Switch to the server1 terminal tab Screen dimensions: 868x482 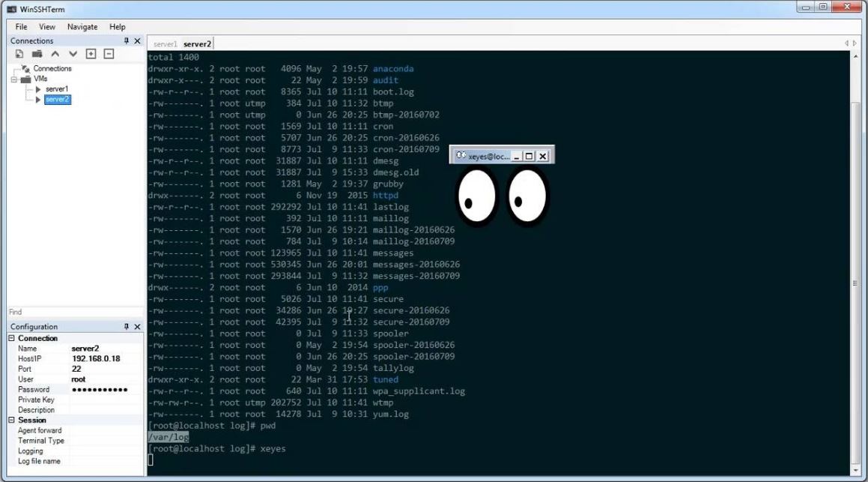click(165, 43)
